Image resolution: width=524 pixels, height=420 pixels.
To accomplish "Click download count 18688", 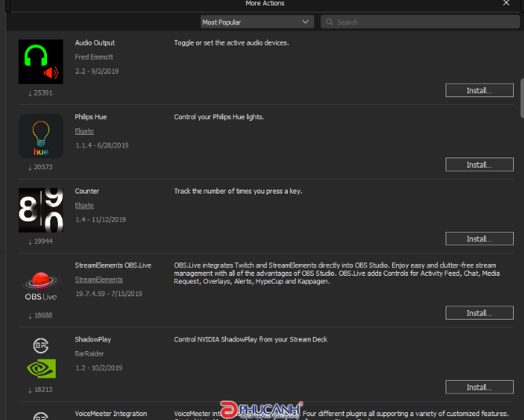I will [41, 316].
